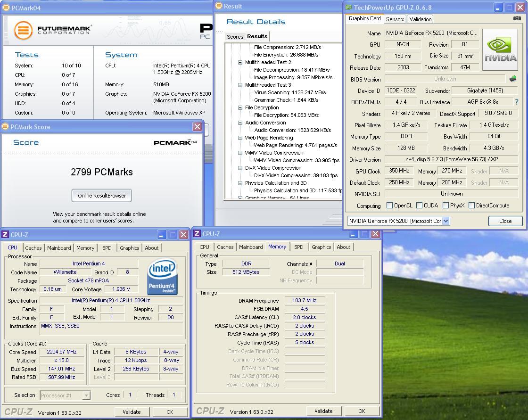Viewport: 528px width, 420px height.
Task: Click the CPU-Z icon in left window title
Action: pyautogui.click(x=5, y=234)
